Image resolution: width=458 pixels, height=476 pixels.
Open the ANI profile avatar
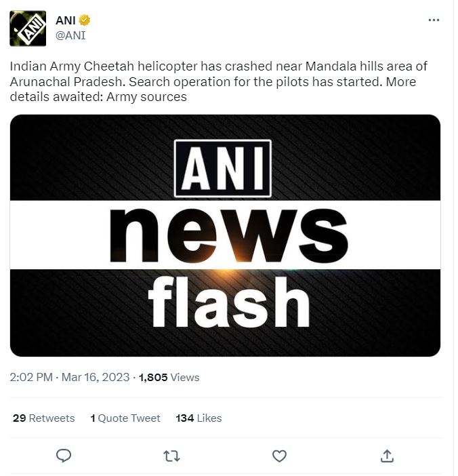(x=28, y=28)
